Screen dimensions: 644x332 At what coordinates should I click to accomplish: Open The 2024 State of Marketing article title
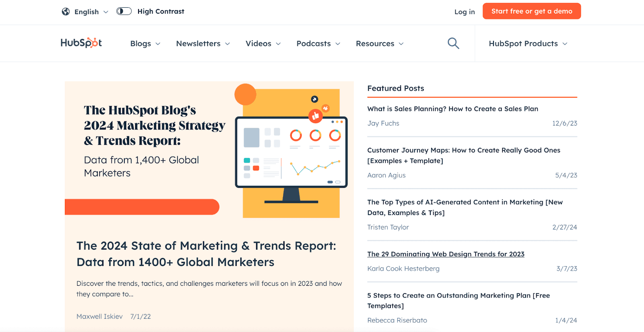(x=206, y=254)
